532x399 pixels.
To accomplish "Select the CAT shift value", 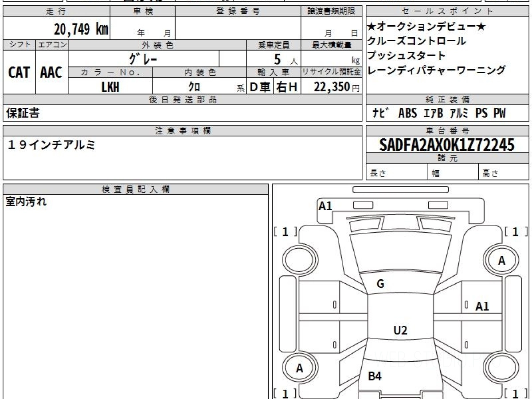I will click(x=19, y=72).
